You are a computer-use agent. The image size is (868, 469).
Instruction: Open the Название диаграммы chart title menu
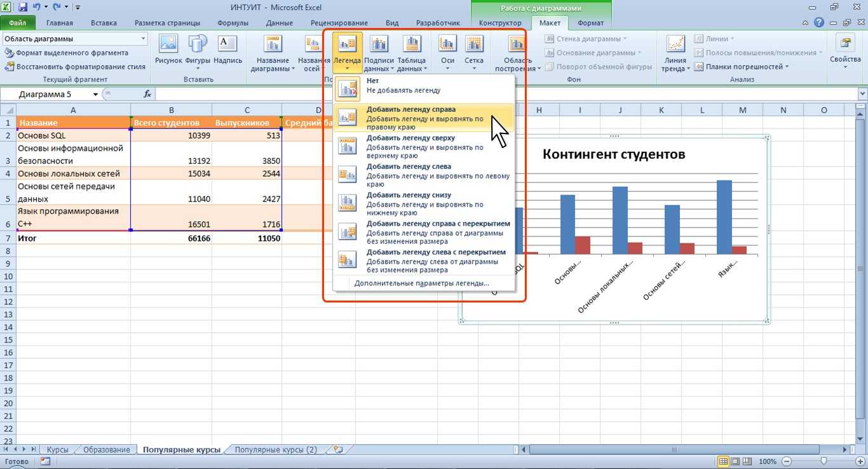273,53
